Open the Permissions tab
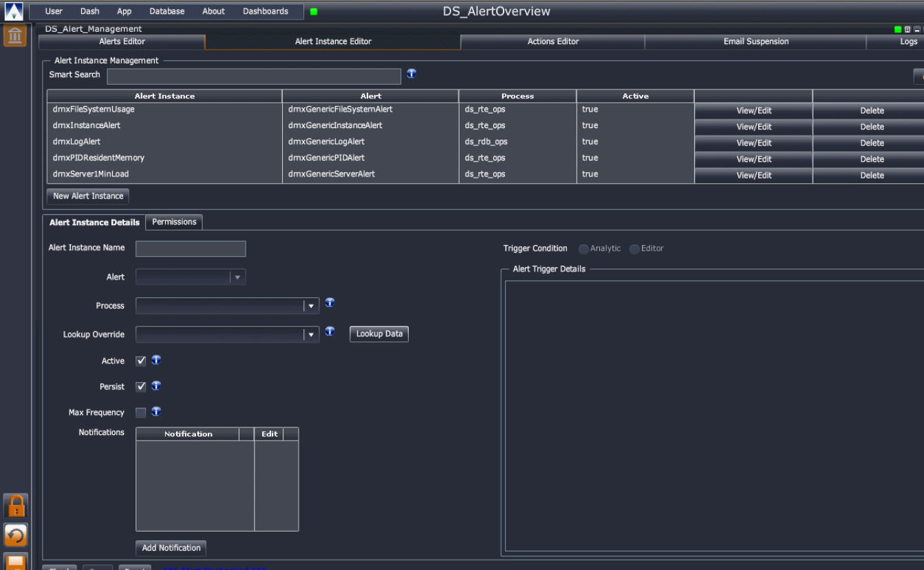 coord(174,222)
